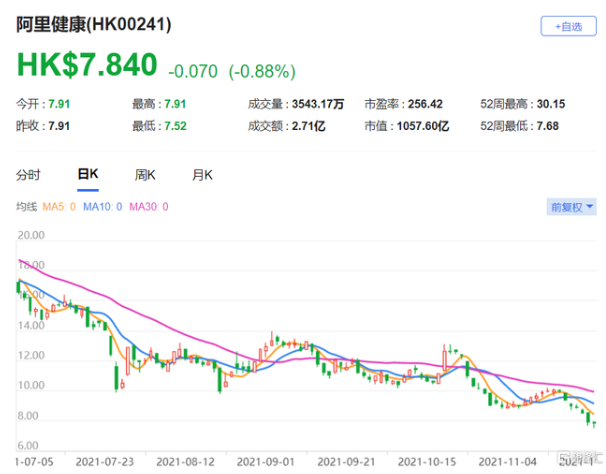Click the HK$7.840 price value

87,65
